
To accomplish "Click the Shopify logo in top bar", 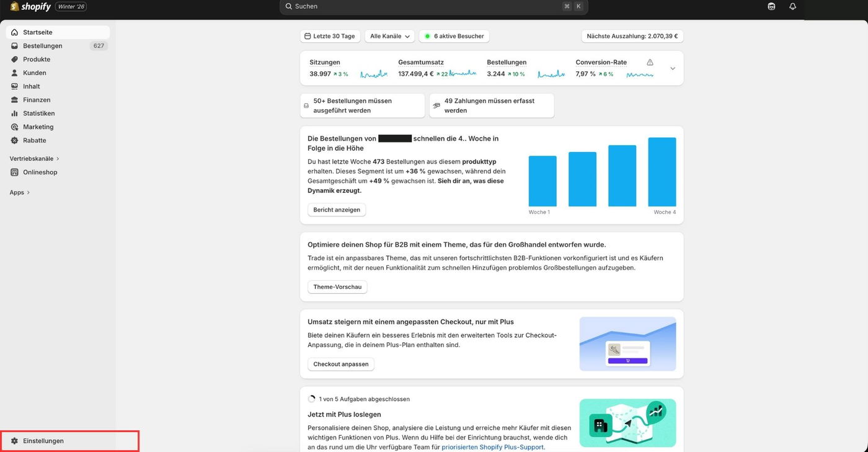I will coord(31,6).
